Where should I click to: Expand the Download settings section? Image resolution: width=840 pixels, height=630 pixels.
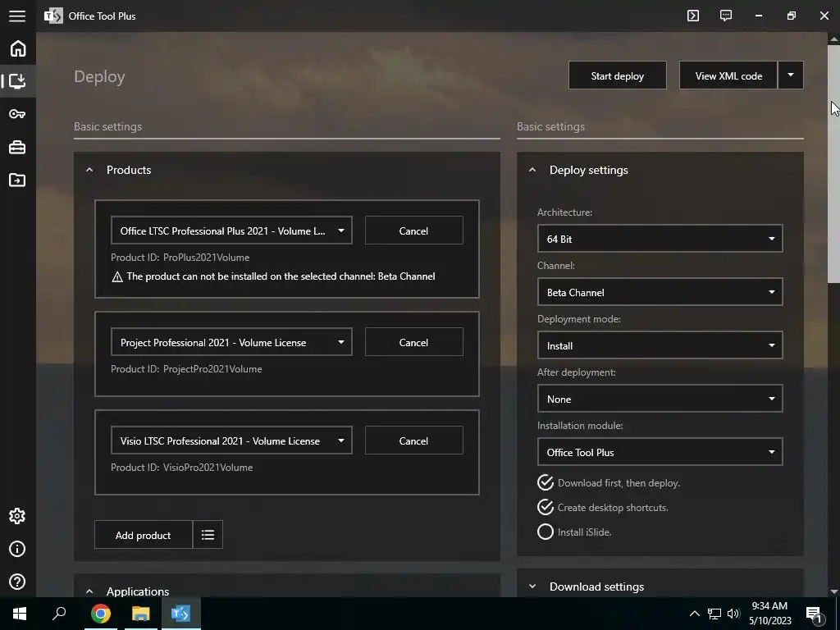coord(532,587)
